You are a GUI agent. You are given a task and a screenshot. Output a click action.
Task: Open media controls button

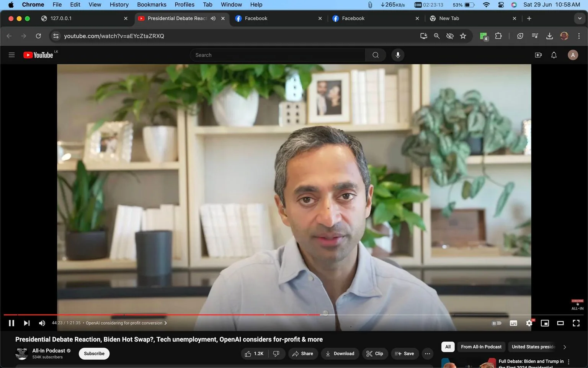(535, 36)
